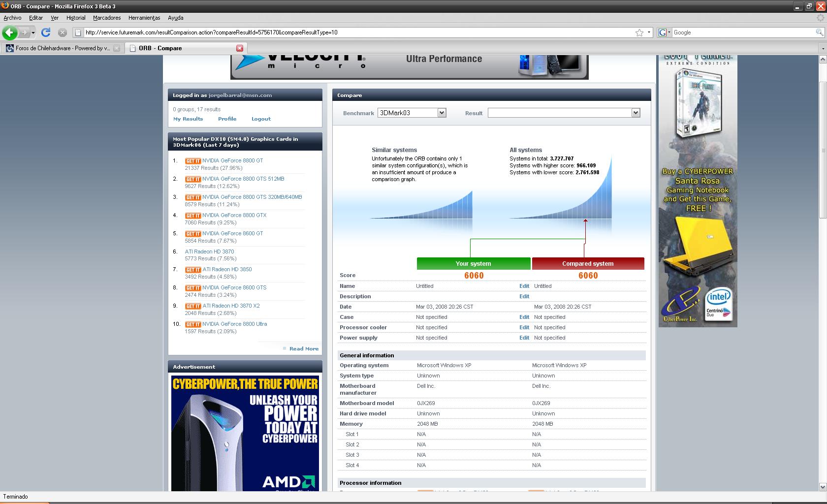This screenshot has width=827, height=504.
Task: Click the Stop loading icon
Action: point(62,32)
